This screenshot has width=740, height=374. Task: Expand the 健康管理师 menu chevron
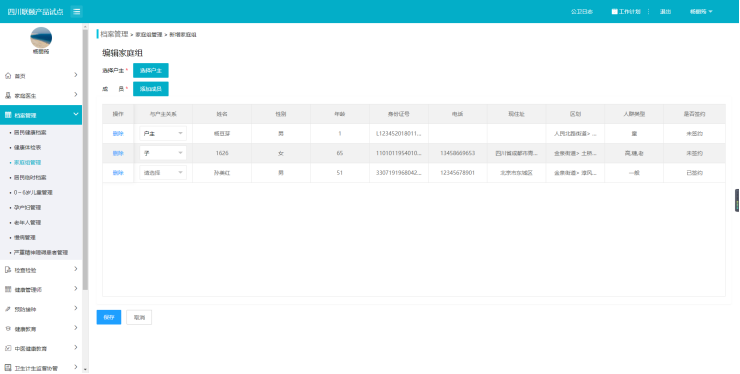(x=76, y=289)
